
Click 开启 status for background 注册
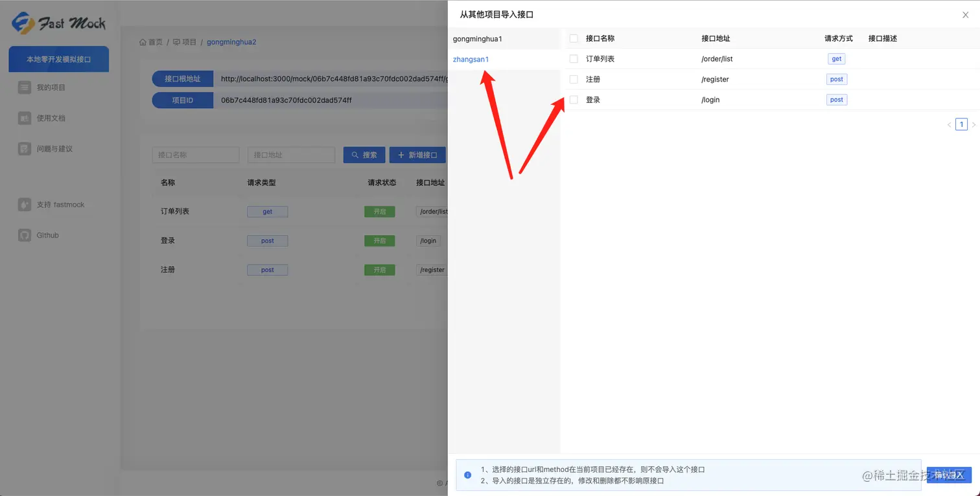click(x=379, y=270)
